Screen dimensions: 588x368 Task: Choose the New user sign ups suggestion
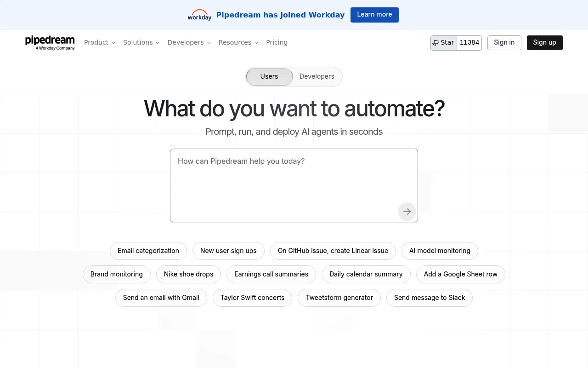tap(228, 251)
